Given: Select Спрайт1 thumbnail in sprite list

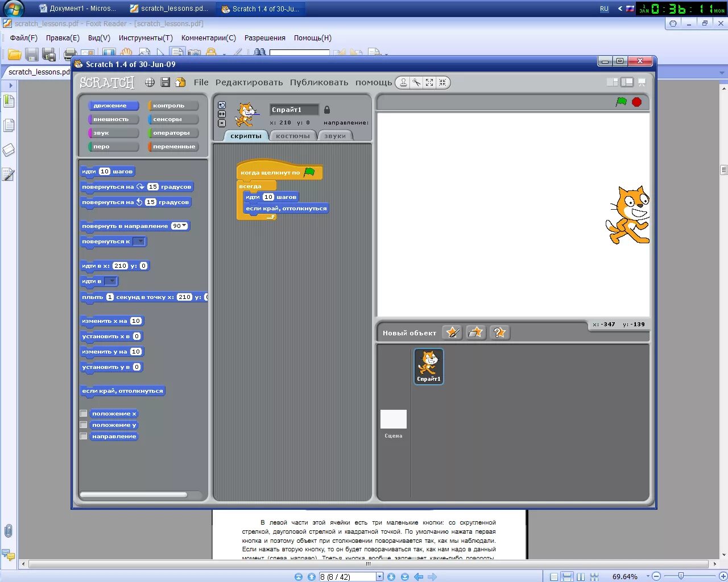Looking at the screenshot, I should coord(429,367).
